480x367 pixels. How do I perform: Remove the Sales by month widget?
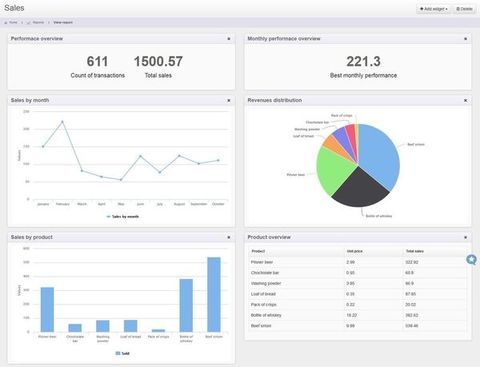pyautogui.click(x=229, y=100)
